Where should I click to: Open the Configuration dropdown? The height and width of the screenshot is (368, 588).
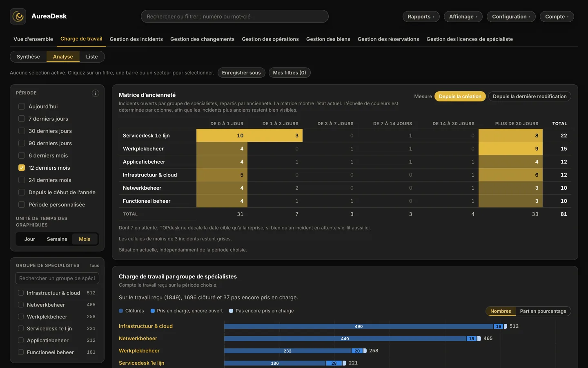(x=511, y=16)
